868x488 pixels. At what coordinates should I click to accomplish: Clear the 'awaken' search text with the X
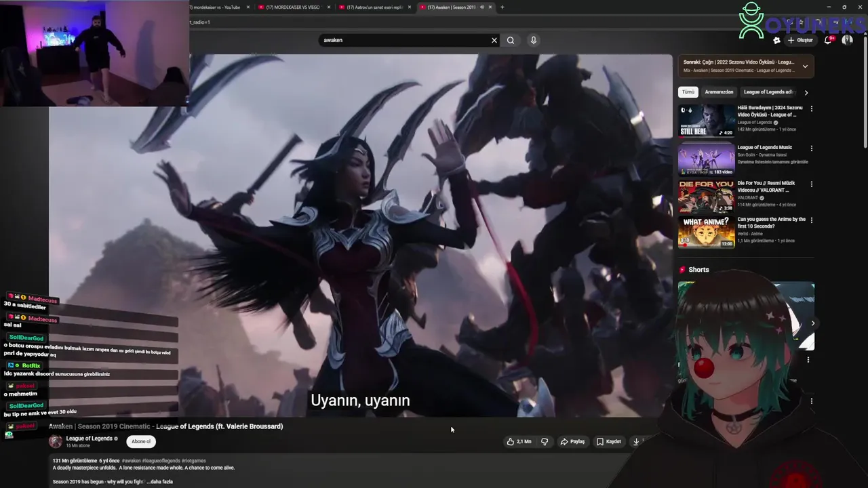pos(494,40)
